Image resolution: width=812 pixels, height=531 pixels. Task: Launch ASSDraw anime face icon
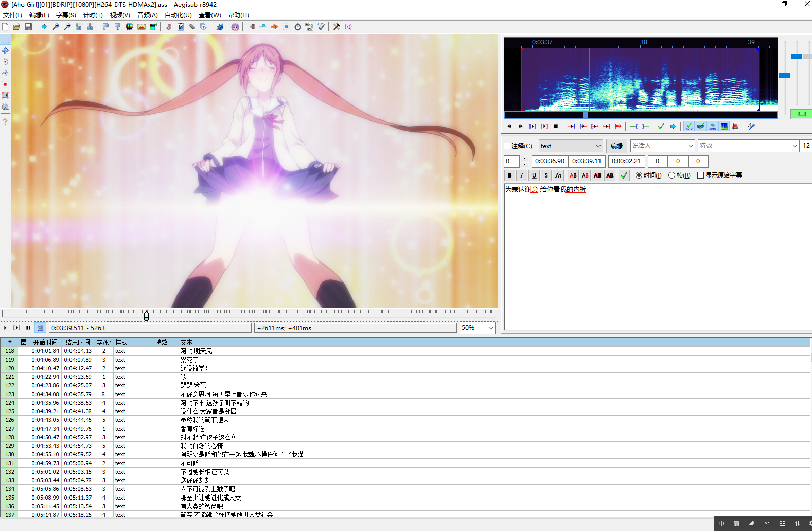click(235, 27)
